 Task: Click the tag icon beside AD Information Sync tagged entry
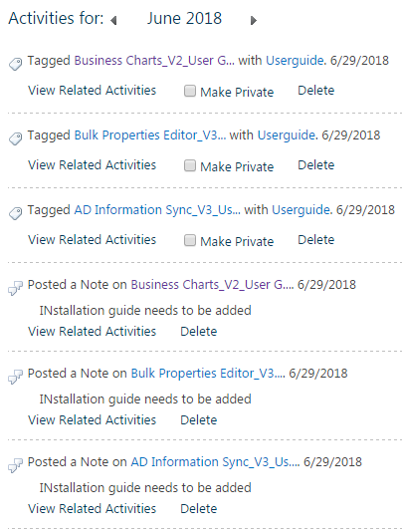coord(15,213)
